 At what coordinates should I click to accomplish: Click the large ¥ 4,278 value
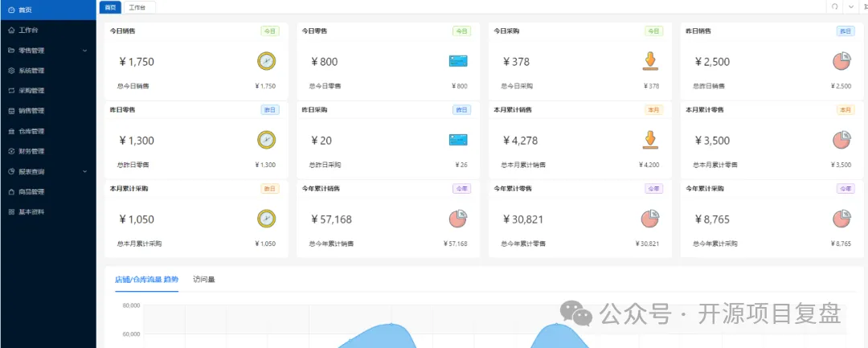click(x=520, y=141)
